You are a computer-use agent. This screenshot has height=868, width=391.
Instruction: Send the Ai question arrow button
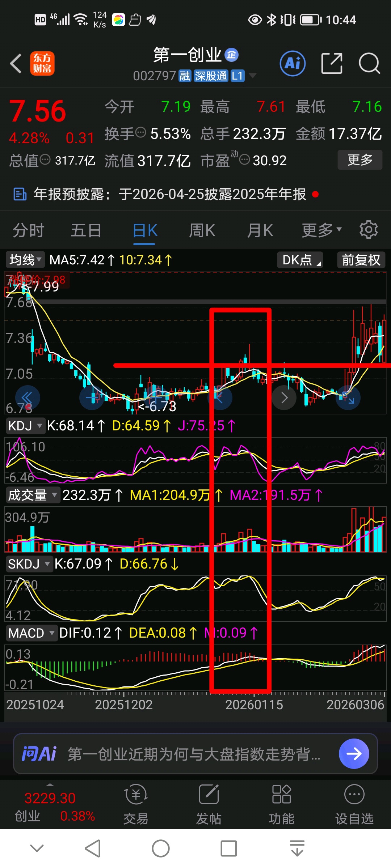point(354,754)
